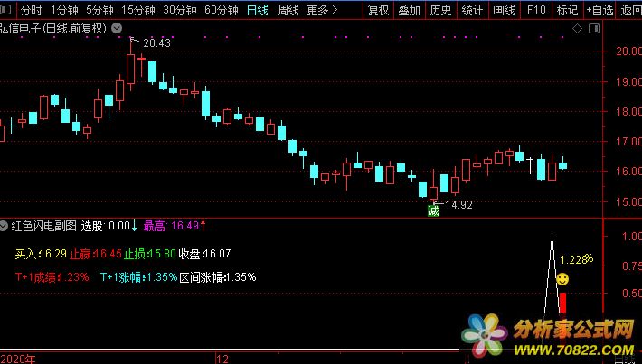642x364 pixels.
Task: Switch to 周线 weekly chart
Action: pos(288,10)
